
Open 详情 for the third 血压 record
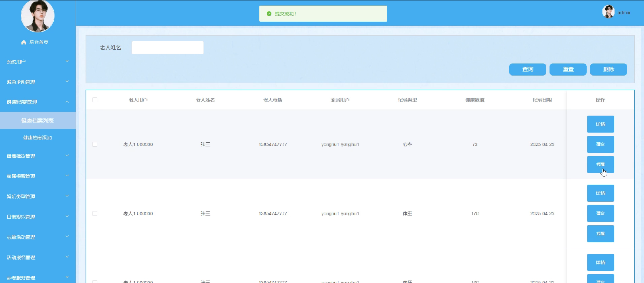click(x=600, y=262)
